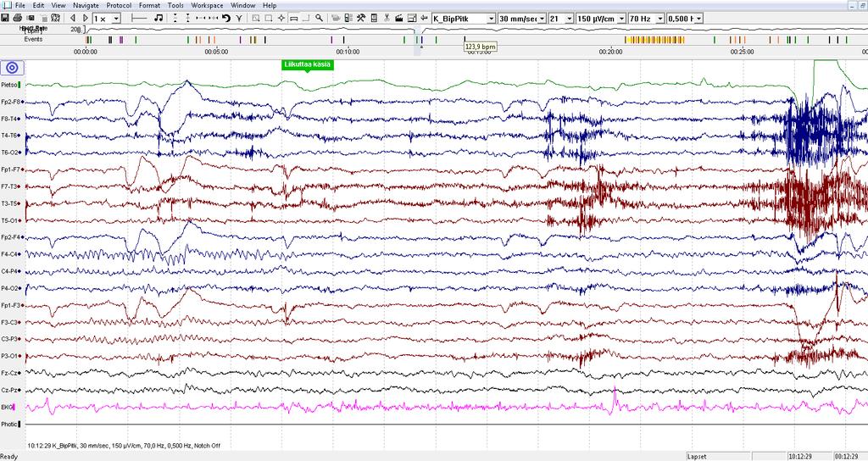The image size is (868, 461).
Task: Click the page back arrow icon
Action: [x=73, y=19]
